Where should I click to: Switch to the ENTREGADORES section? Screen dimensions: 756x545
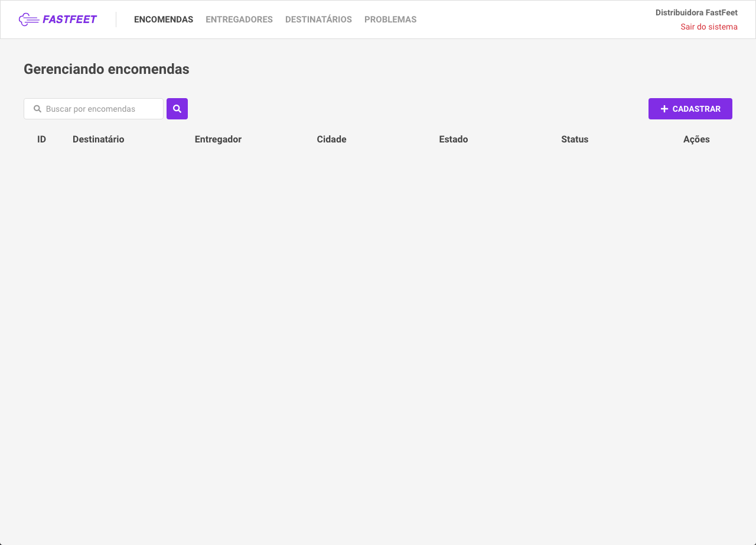point(239,19)
